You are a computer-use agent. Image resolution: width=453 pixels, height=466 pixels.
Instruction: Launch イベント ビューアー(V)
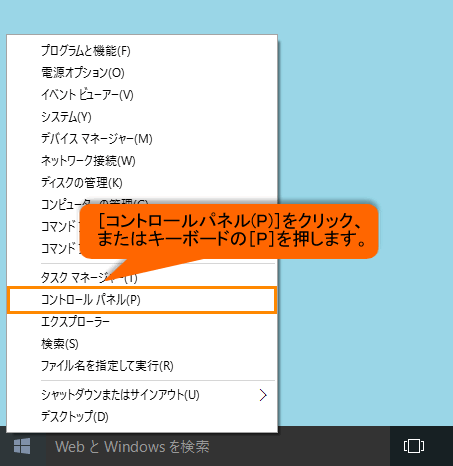(142, 95)
